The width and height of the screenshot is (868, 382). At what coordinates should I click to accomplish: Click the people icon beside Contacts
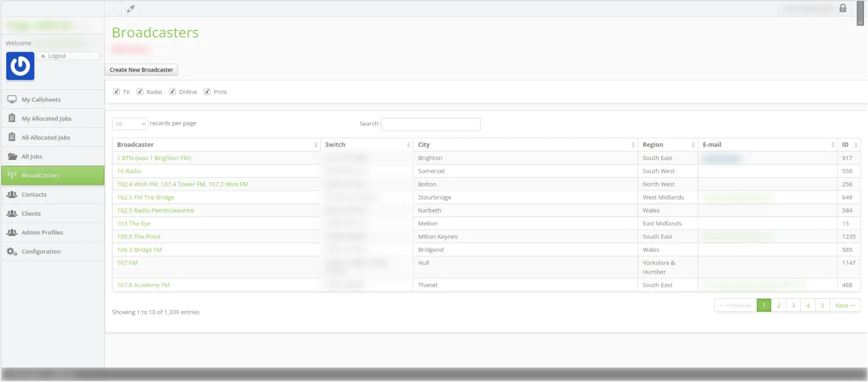click(x=11, y=195)
